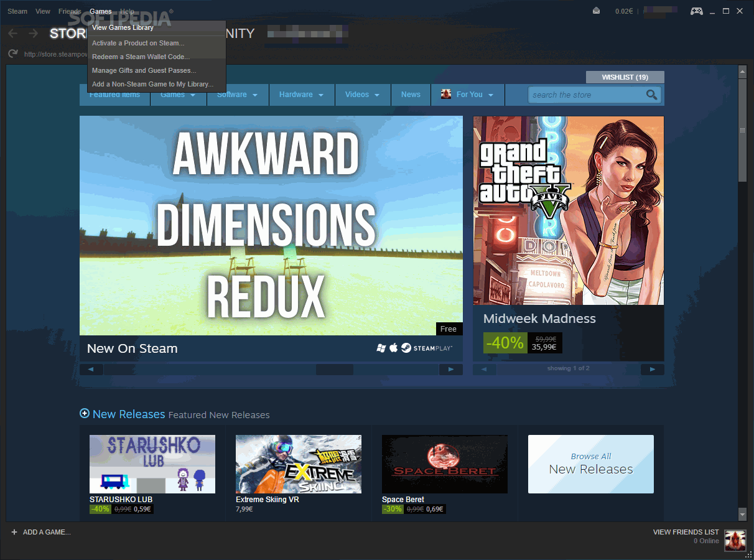Choose Redeem a Steam Wallet Code
754x560 pixels.
pyautogui.click(x=156, y=57)
